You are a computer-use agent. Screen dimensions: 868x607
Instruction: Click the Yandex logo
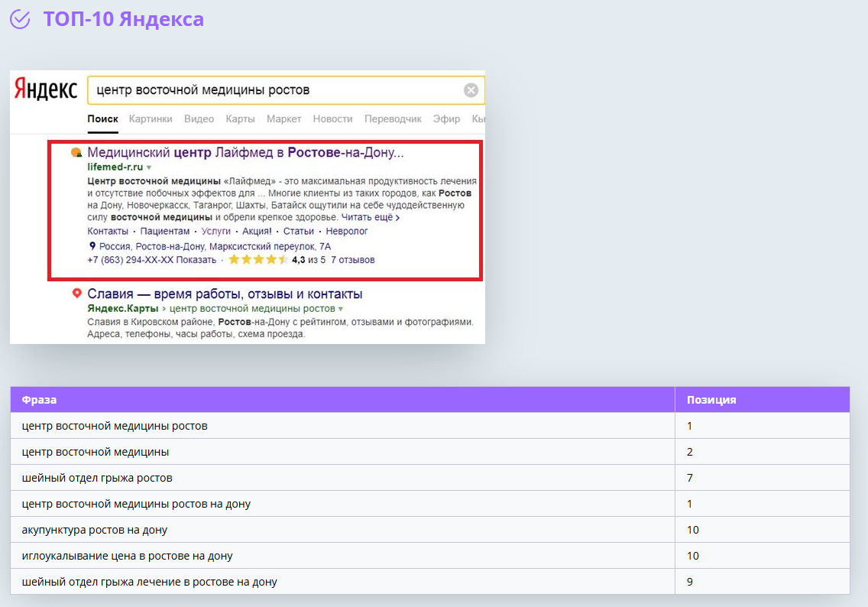click(45, 89)
